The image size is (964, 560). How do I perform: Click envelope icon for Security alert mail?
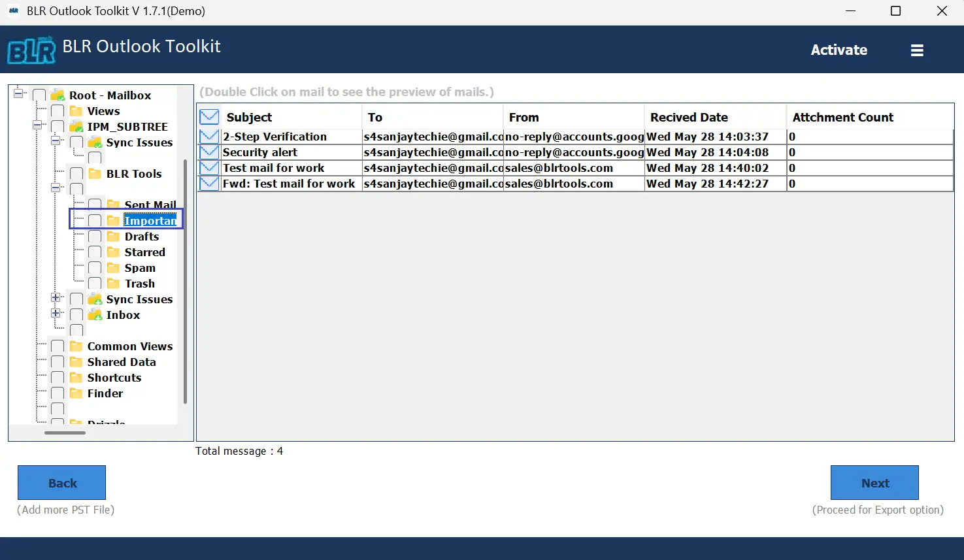coord(209,152)
